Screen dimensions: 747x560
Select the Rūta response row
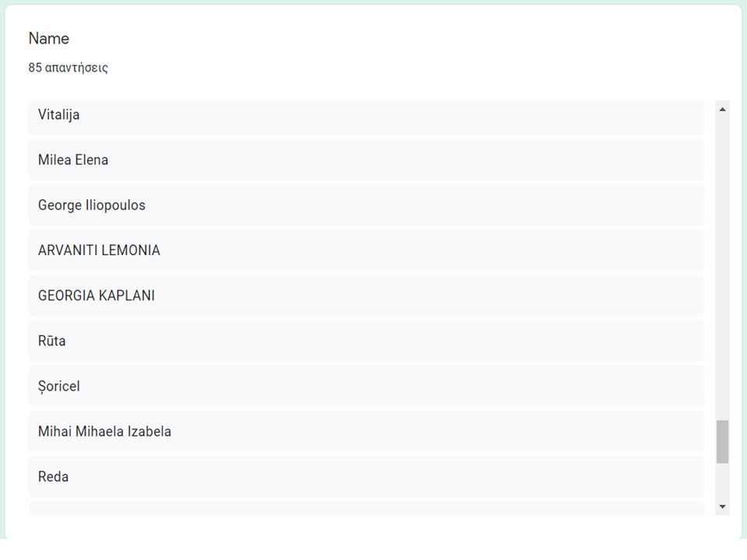click(366, 341)
